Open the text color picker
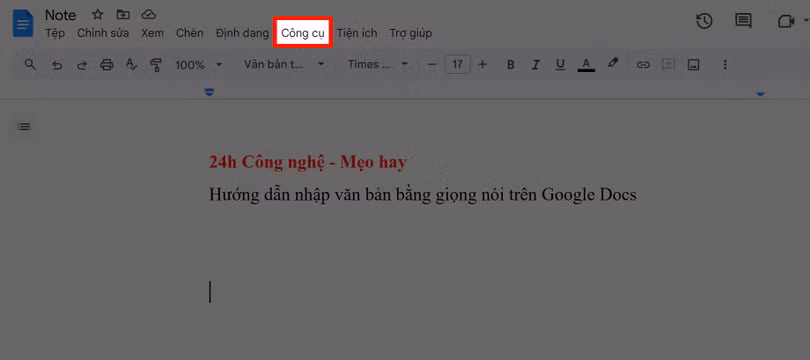 point(586,65)
